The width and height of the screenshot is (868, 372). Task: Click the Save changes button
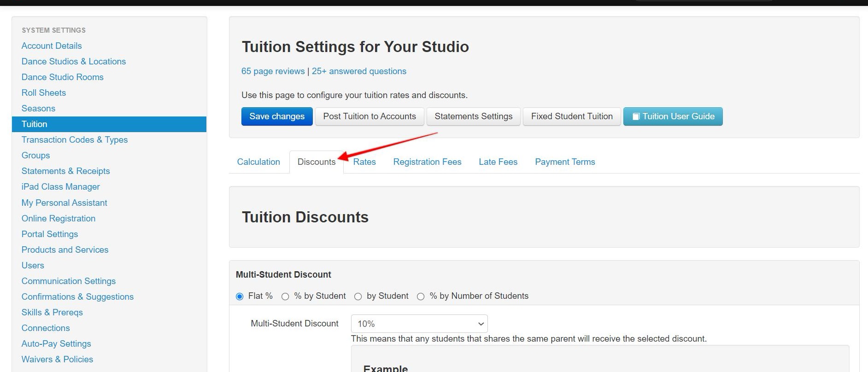277,116
